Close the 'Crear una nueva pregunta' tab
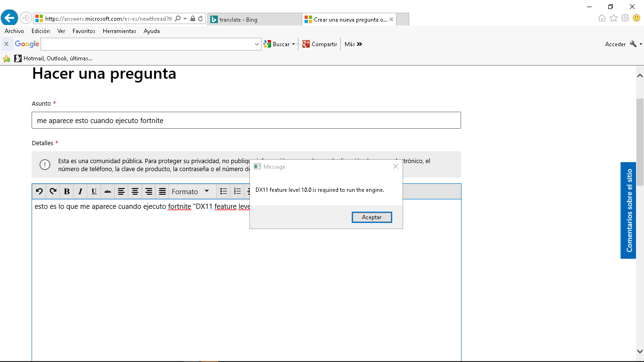Screen dimensions: 644x362 coord(391,19)
